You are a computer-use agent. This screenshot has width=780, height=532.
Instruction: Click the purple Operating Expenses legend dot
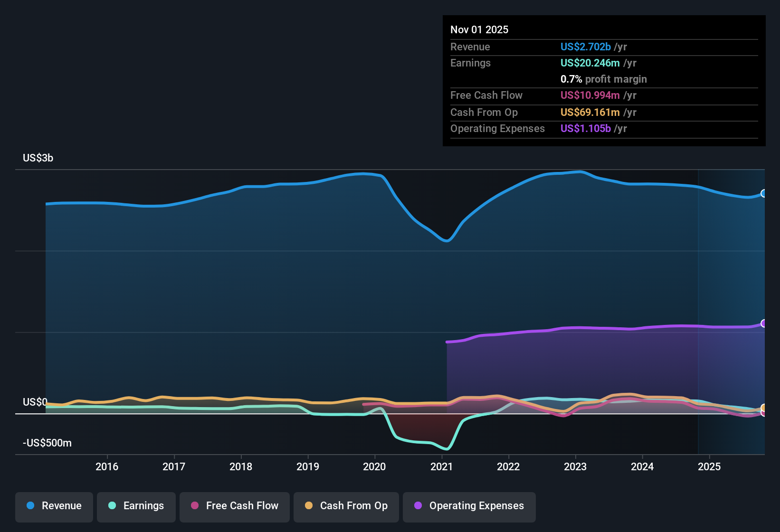tap(418, 506)
